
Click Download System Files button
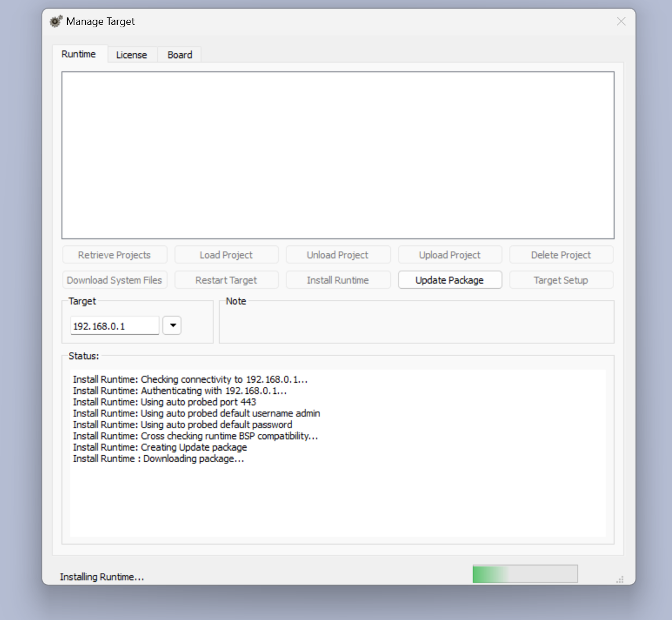pyautogui.click(x=114, y=280)
